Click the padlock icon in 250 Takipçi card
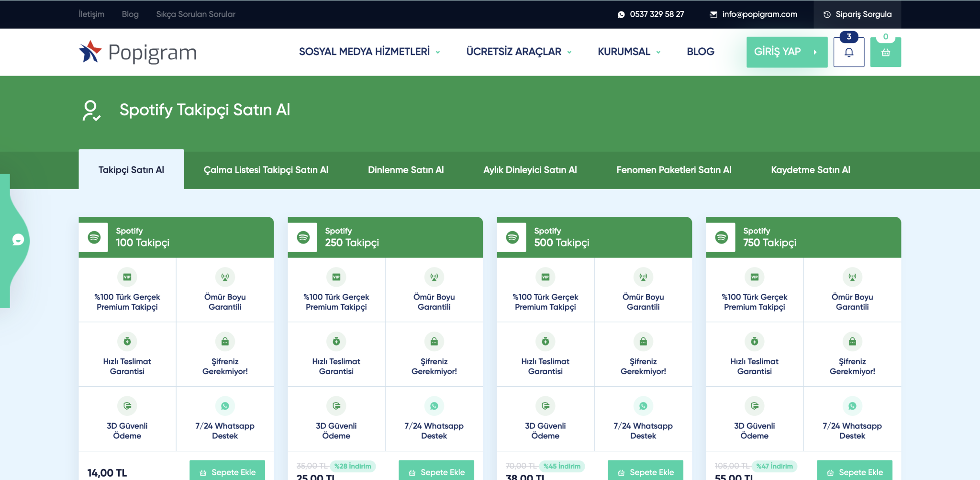 434,341
